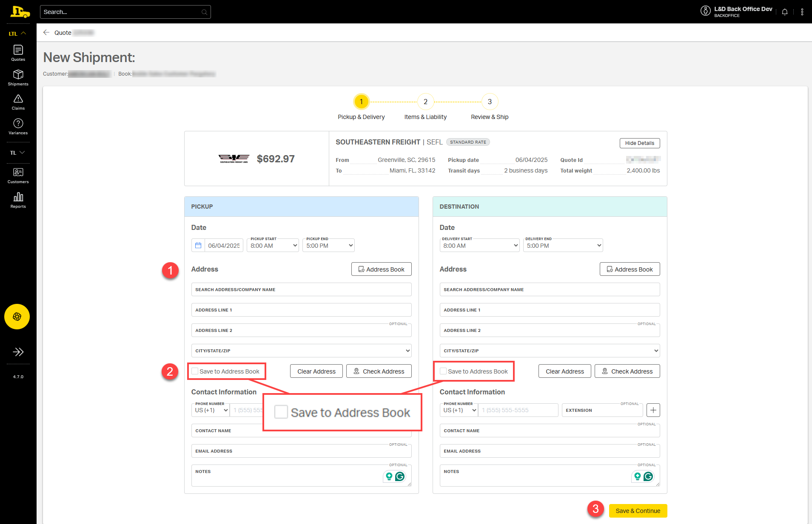Click Hide Details button
Screen dimensions: 812x524
click(x=639, y=143)
